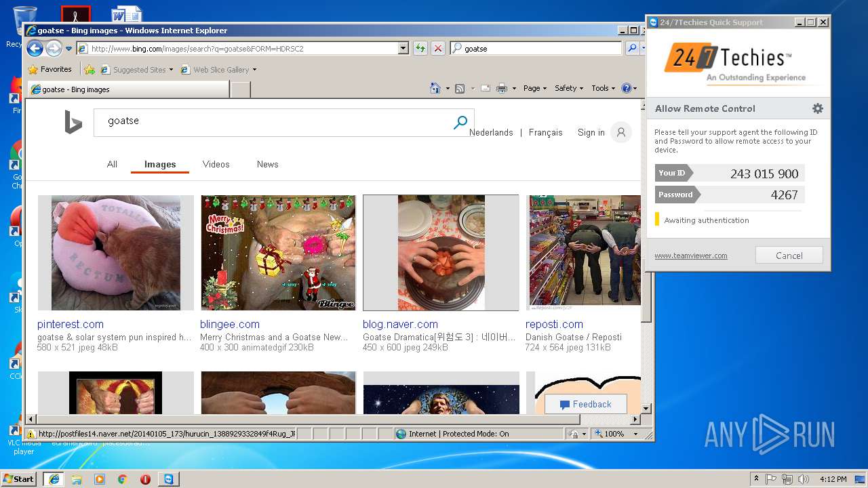Click the Print icon in IE command bar
868x488 pixels.
[502, 88]
